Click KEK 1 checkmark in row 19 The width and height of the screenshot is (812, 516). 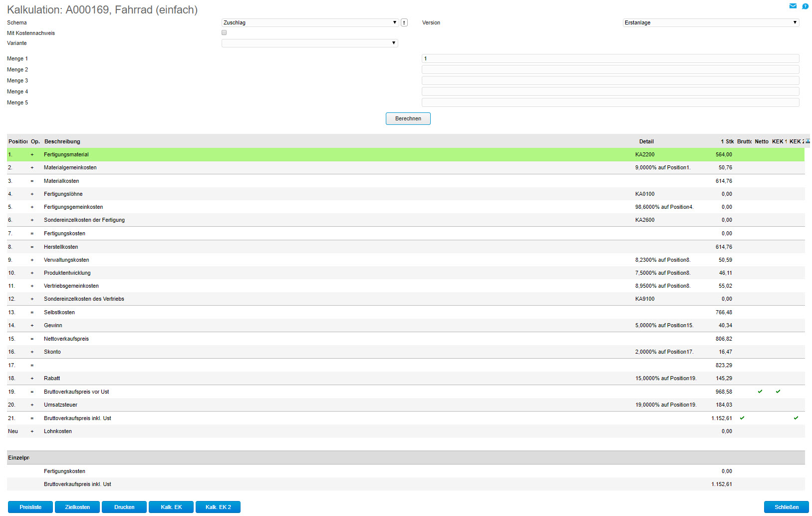(x=778, y=392)
